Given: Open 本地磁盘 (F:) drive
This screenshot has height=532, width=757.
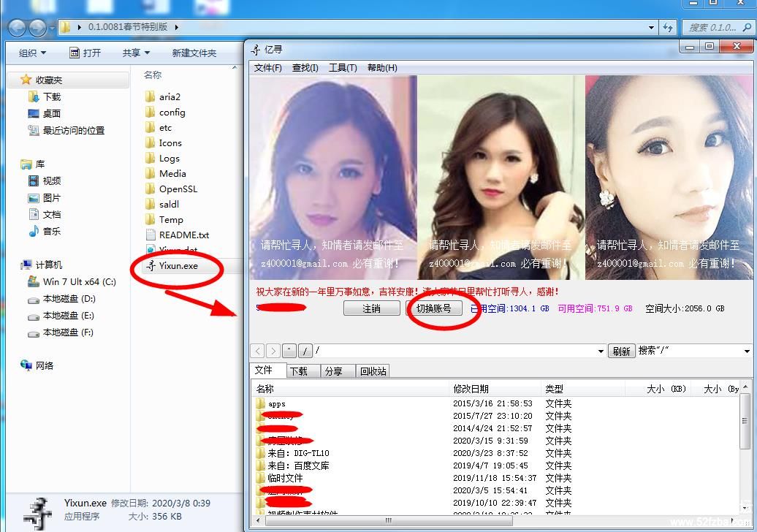Looking at the screenshot, I should [62, 332].
